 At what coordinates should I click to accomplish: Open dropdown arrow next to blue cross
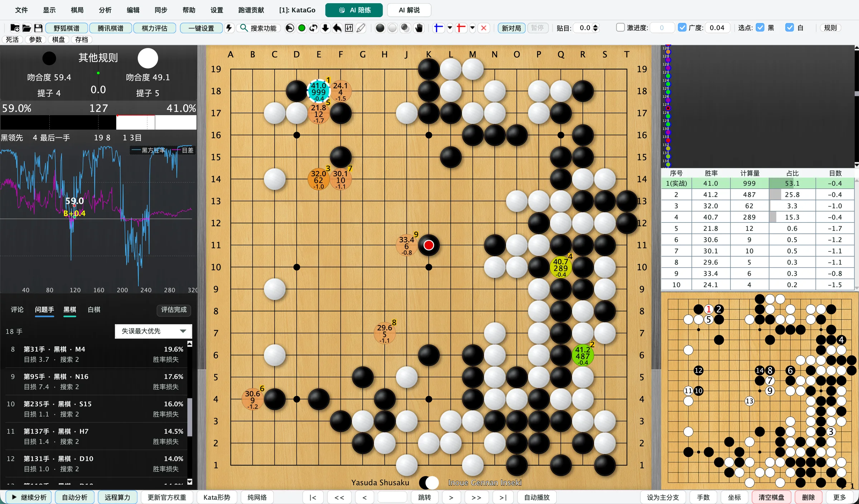(x=450, y=28)
